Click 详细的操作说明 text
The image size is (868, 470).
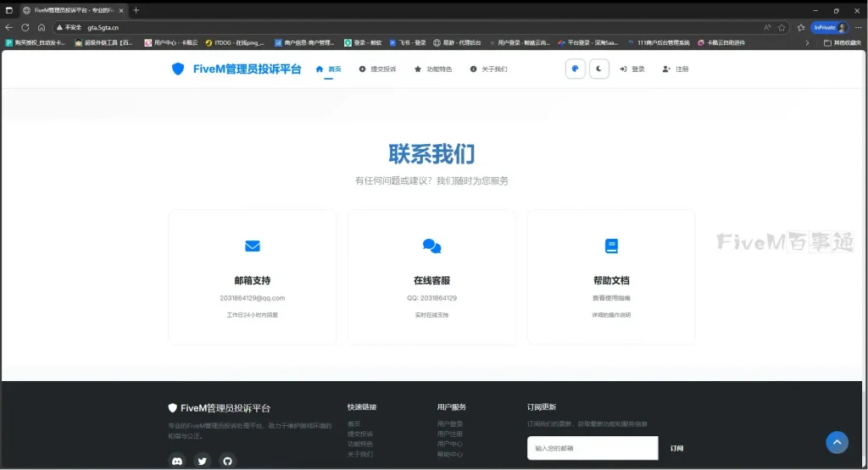tap(611, 315)
